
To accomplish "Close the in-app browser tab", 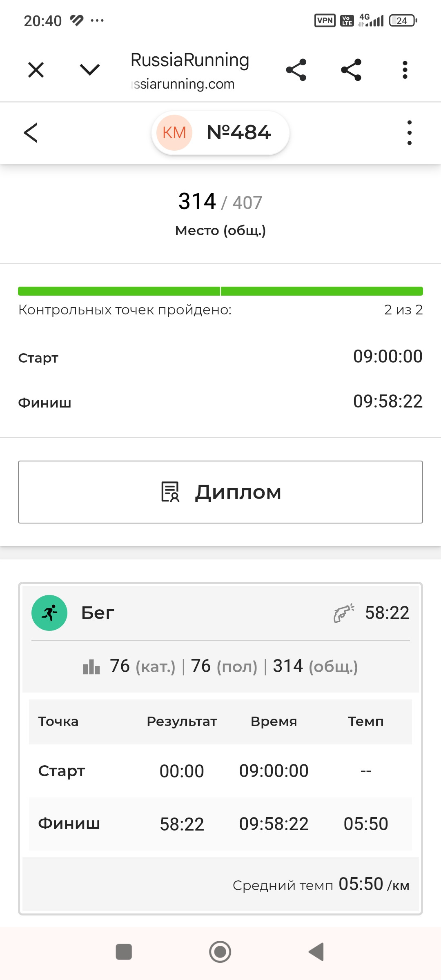I will point(36,70).
